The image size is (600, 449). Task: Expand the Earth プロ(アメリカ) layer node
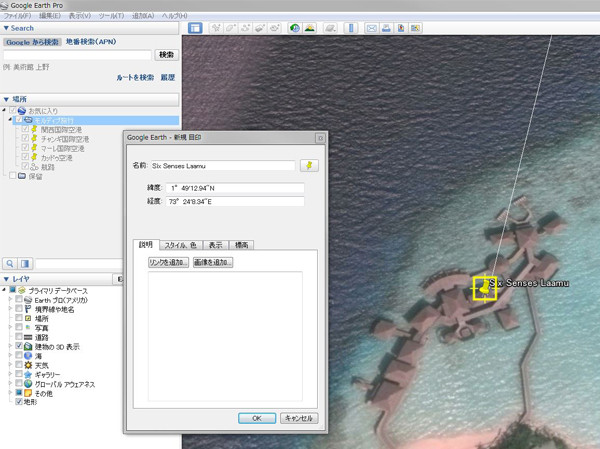10,299
